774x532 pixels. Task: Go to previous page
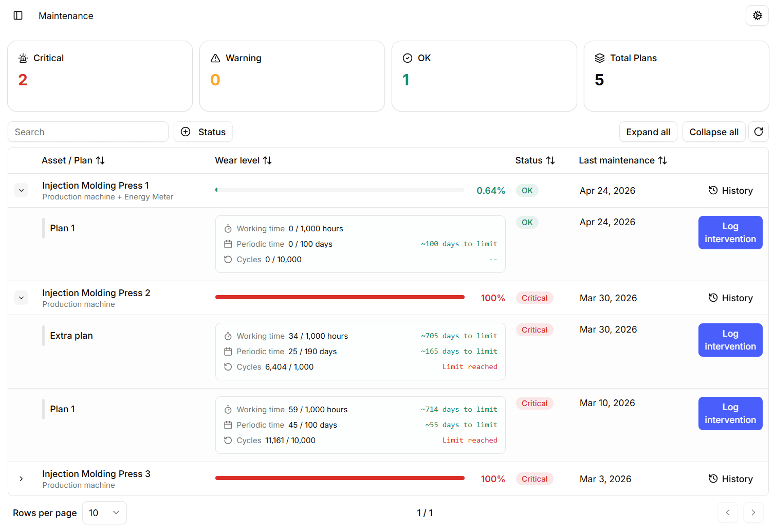tap(728, 512)
